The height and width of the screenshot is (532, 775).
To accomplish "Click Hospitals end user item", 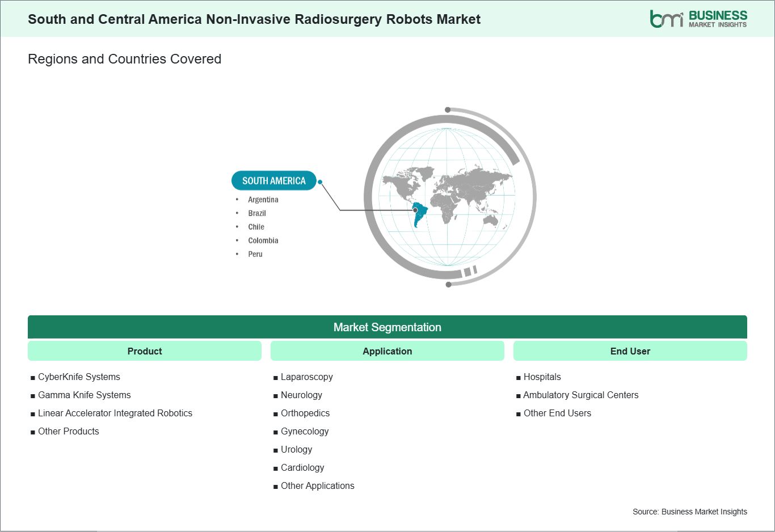I will (542, 377).
